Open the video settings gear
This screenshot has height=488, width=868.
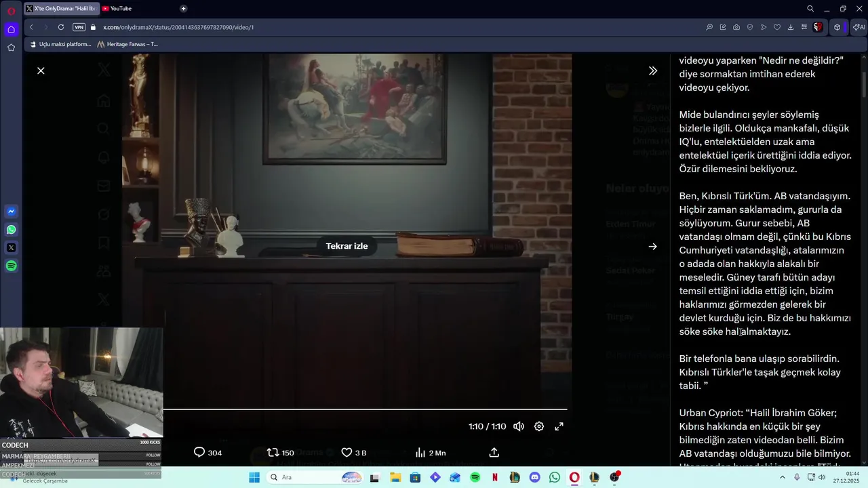pos(539,426)
